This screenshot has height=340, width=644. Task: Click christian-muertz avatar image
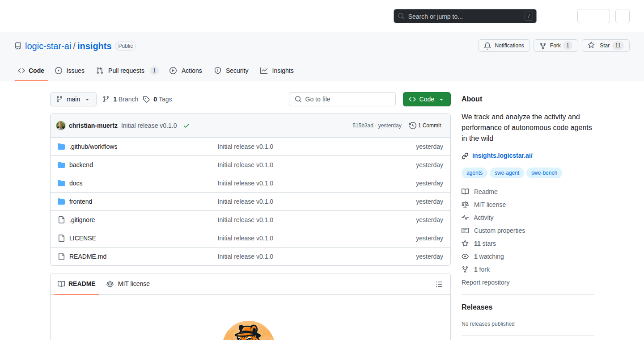point(61,126)
